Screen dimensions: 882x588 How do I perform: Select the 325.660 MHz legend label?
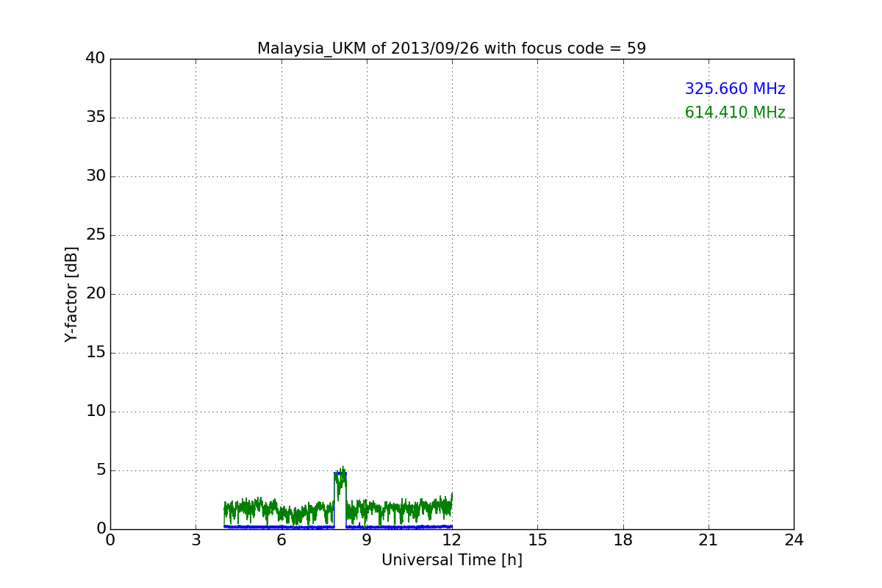(735, 89)
